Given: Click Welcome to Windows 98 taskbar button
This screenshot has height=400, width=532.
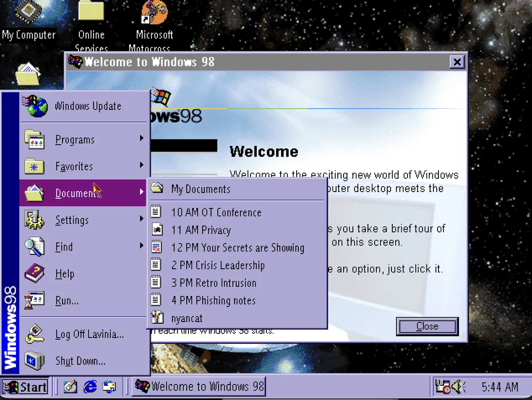Looking at the screenshot, I should [199, 387].
